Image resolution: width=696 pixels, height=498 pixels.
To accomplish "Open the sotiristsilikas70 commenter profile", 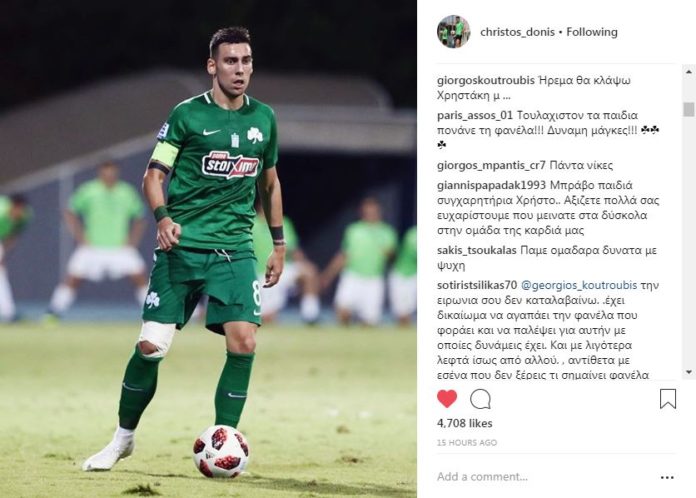I will [477, 285].
